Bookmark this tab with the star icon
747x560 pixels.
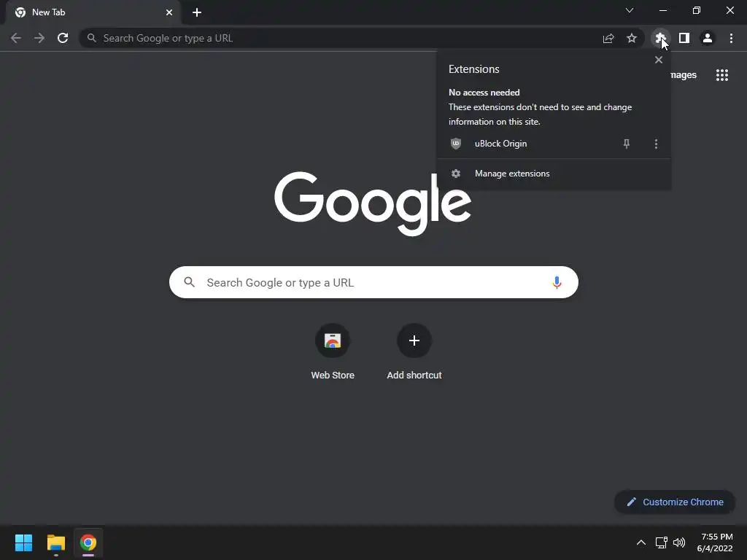(x=632, y=38)
